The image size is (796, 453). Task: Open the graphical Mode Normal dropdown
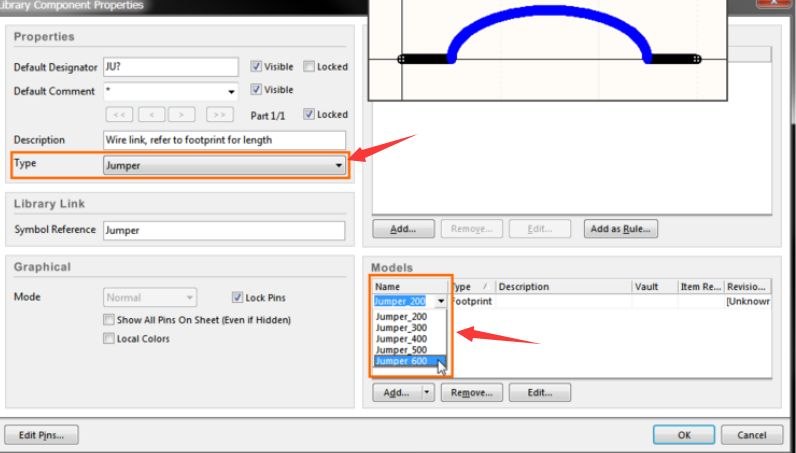pyautogui.click(x=150, y=298)
